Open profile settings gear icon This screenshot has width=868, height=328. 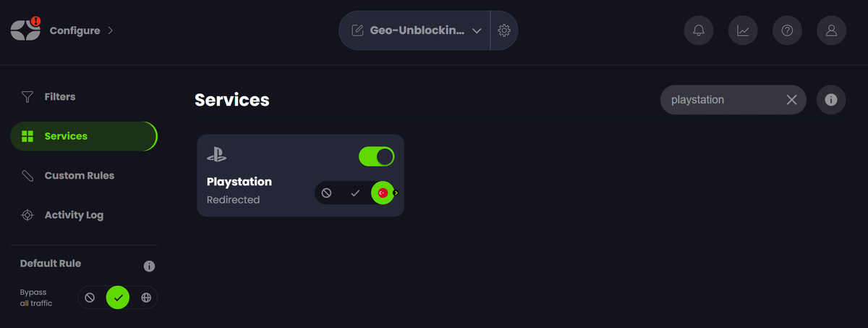point(504,30)
